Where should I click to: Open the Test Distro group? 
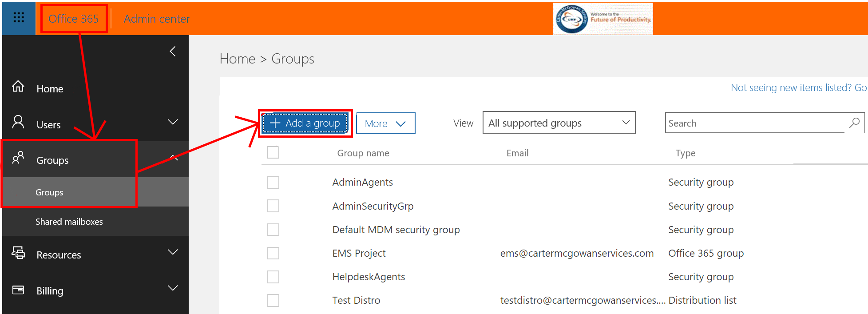[356, 300]
